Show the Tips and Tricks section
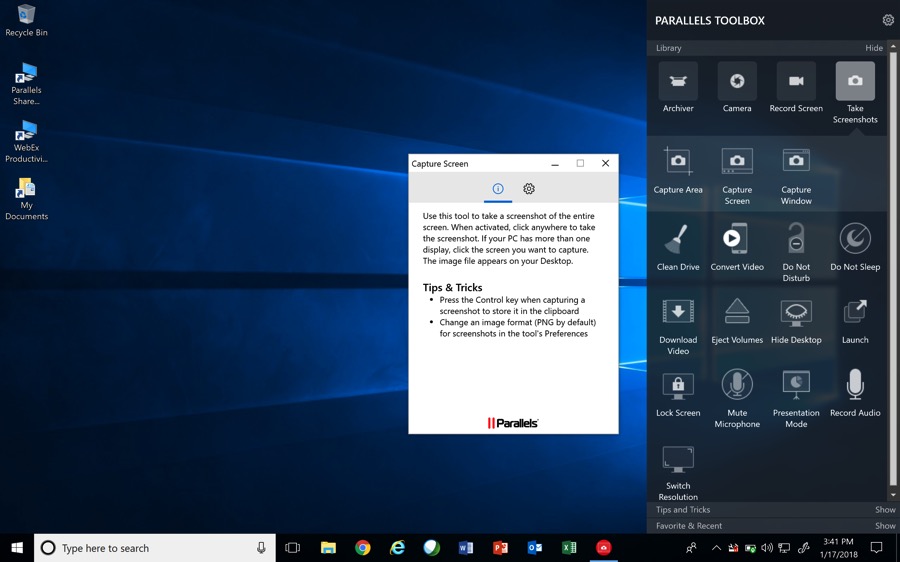Viewport: 900px width, 562px height. (x=885, y=510)
